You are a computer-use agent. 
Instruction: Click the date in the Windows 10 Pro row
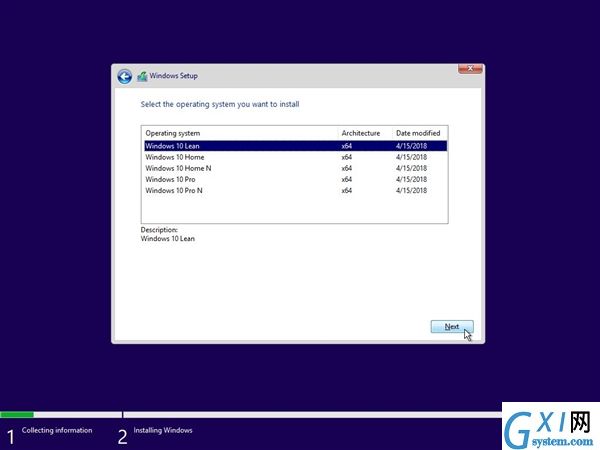coord(411,179)
